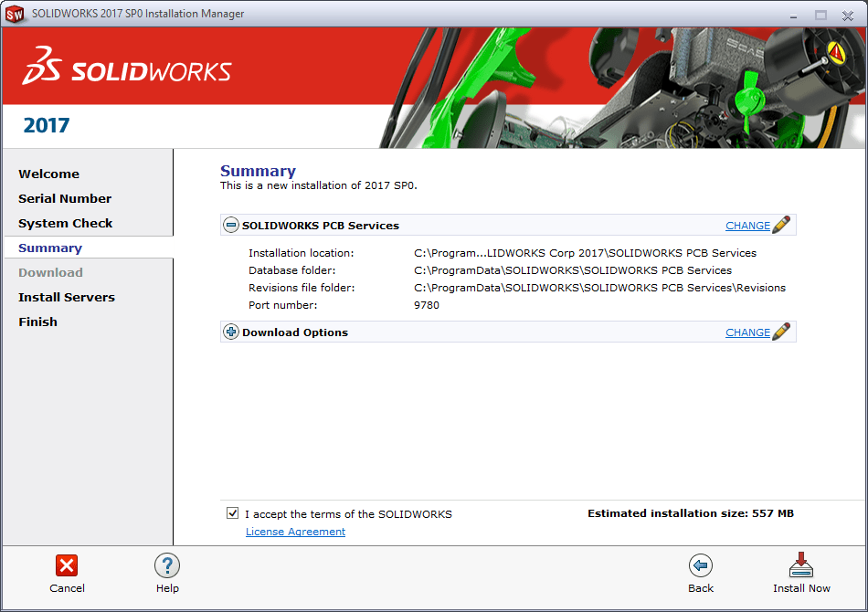This screenshot has height=612, width=868.
Task: Click CHANGE link for PCB Services
Action: (747, 226)
